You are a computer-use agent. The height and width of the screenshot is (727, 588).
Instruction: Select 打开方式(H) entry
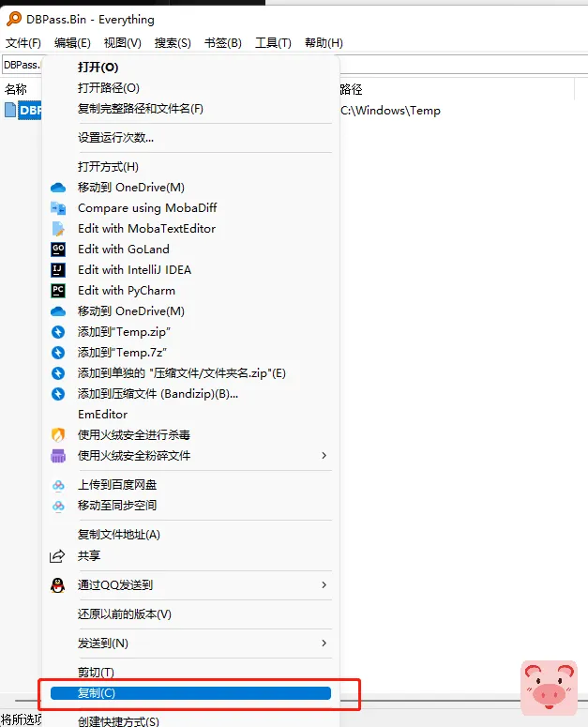[x=108, y=167]
